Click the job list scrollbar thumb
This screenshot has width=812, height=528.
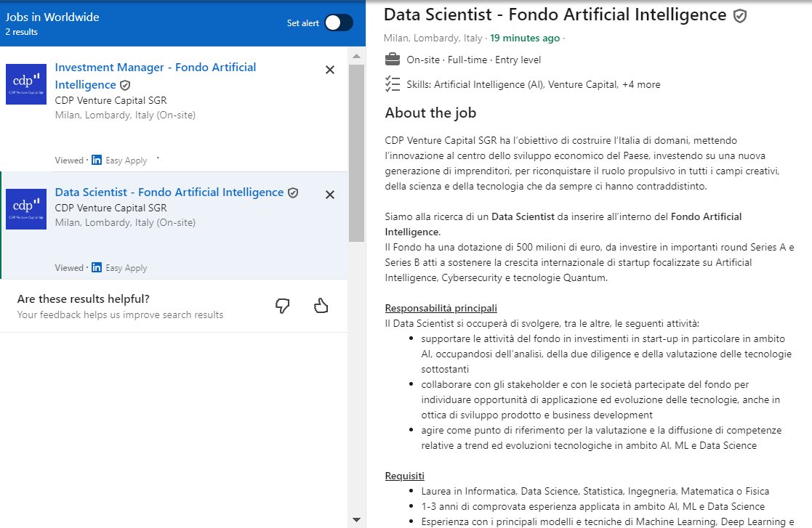point(356,153)
